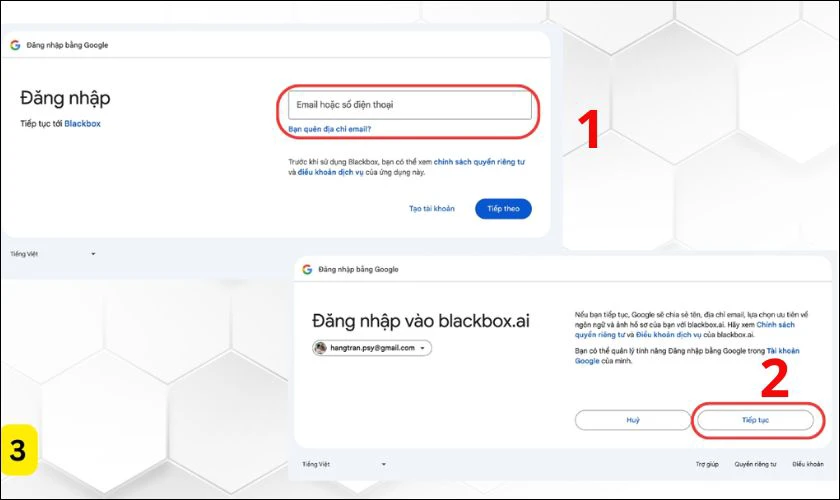The width and height of the screenshot is (840, 500).
Task: Open Chính sách quyền riêng tư link in blackbox.ai dialog
Action: [685, 330]
